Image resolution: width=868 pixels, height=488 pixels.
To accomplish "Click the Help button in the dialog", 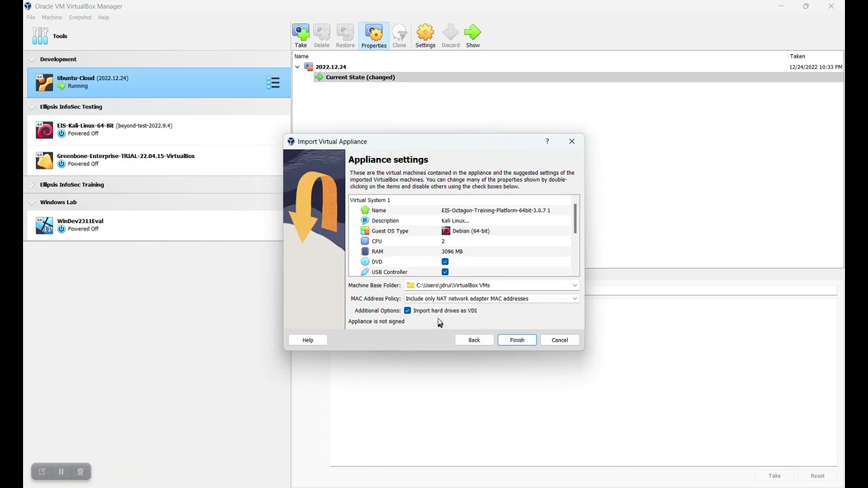I will click(308, 340).
